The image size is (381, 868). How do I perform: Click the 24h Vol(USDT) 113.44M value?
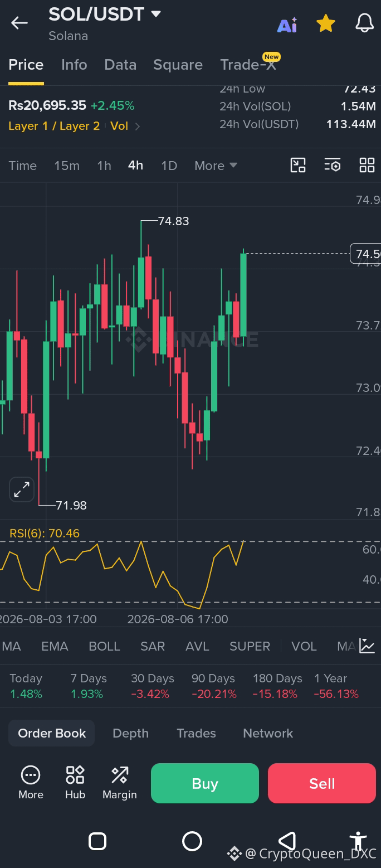351,124
